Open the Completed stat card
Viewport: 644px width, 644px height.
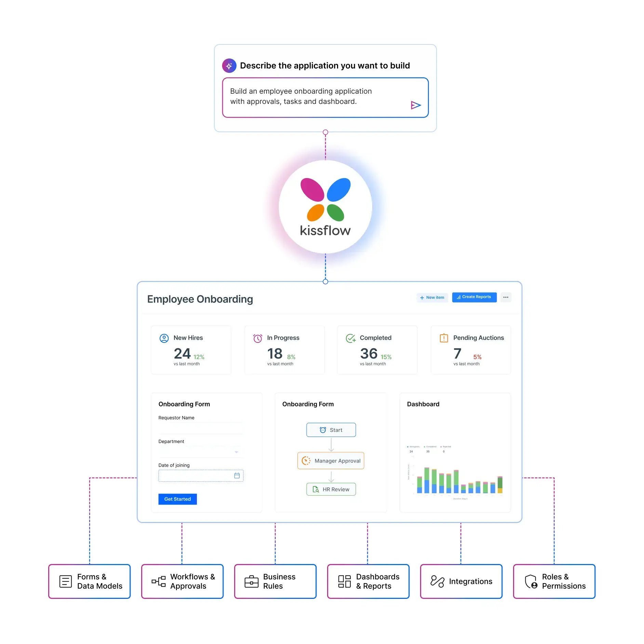(x=377, y=350)
